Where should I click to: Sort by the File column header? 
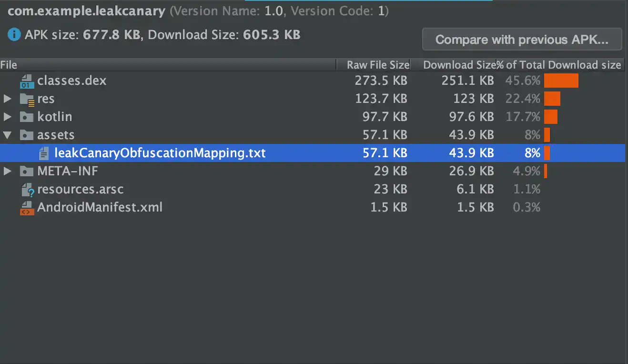pos(168,65)
